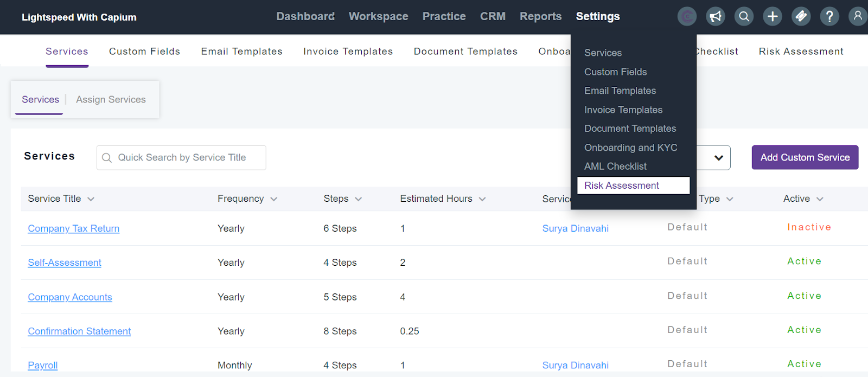Switch to Email Templates tab in sub-navigation
The width and height of the screenshot is (868, 377).
tap(241, 52)
